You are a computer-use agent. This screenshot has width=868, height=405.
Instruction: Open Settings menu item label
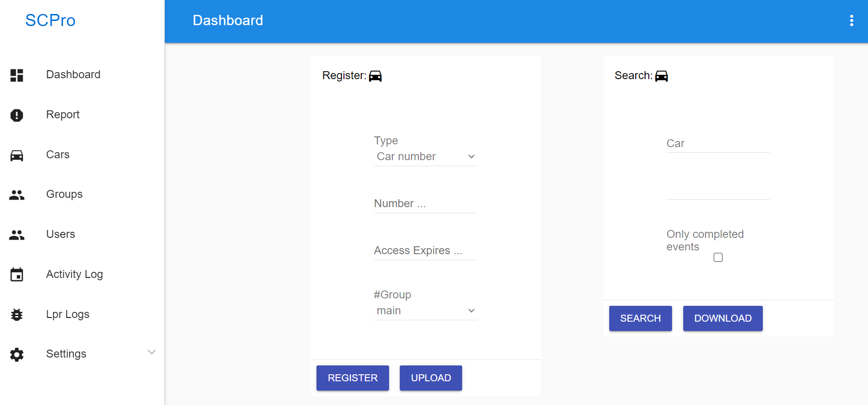pos(66,354)
